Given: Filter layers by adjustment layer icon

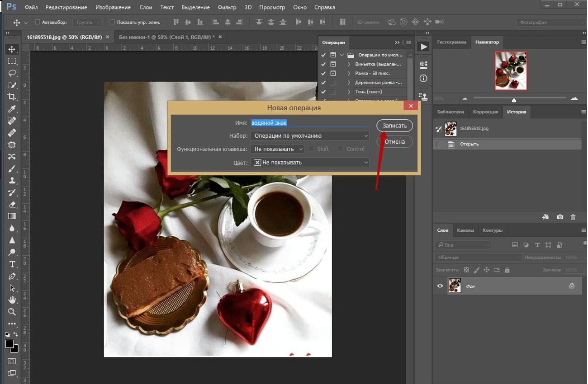Looking at the screenshot, I should 526,245.
